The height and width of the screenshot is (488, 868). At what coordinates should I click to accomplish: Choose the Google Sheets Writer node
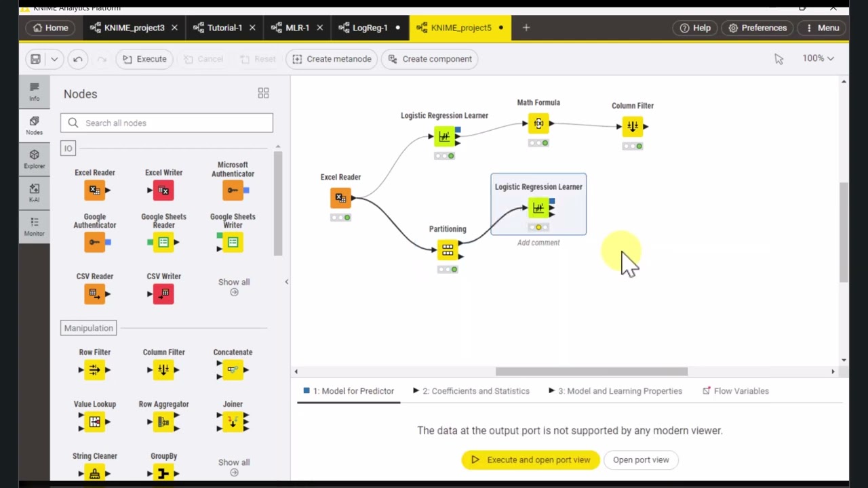[x=233, y=242]
